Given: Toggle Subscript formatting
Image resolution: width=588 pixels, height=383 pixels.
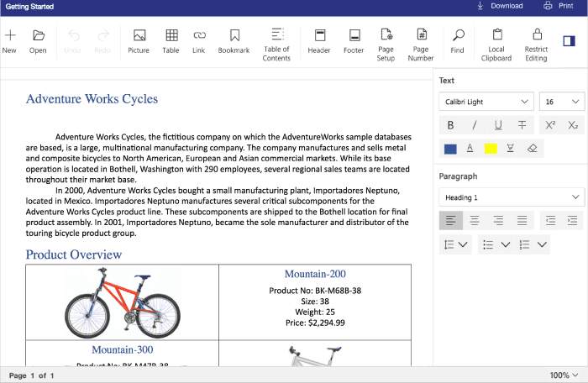Looking at the screenshot, I should tap(573, 125).
